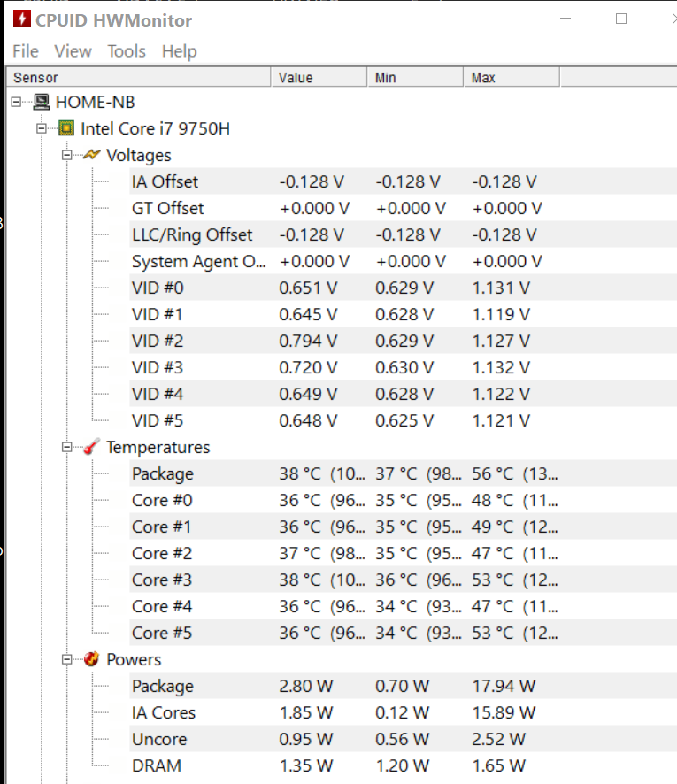Select the GT Offset row
The height and width of the screenshot is (784, 677).
[403, 208]
